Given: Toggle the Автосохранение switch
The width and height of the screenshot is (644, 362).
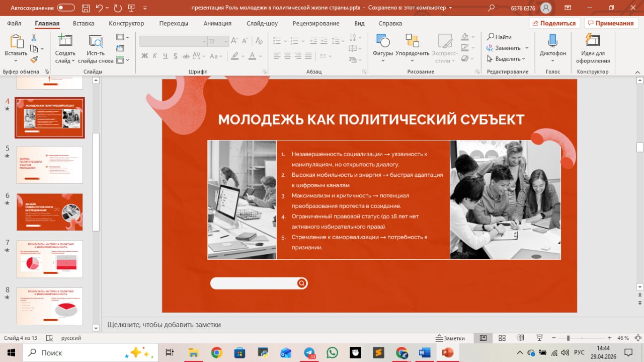Looking at the screenshot, I should click(66, 8).
